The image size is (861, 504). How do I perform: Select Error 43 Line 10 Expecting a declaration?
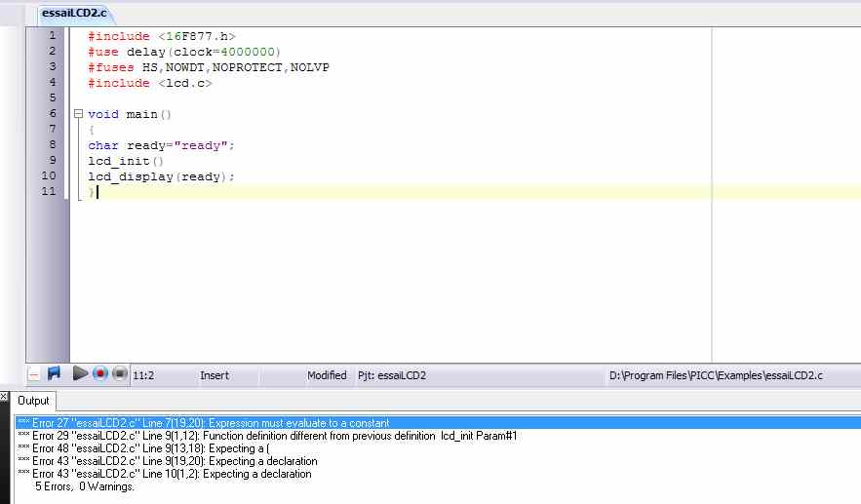point(165,474)
